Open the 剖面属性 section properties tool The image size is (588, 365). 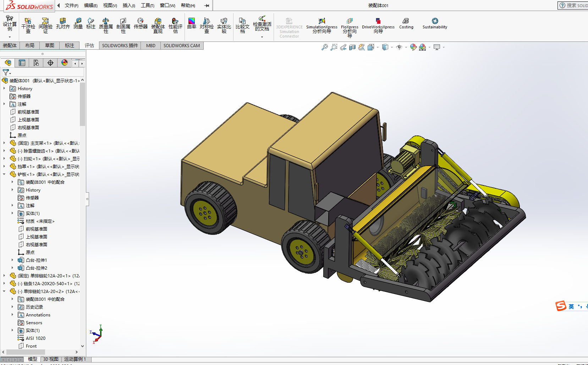point(123,26)
